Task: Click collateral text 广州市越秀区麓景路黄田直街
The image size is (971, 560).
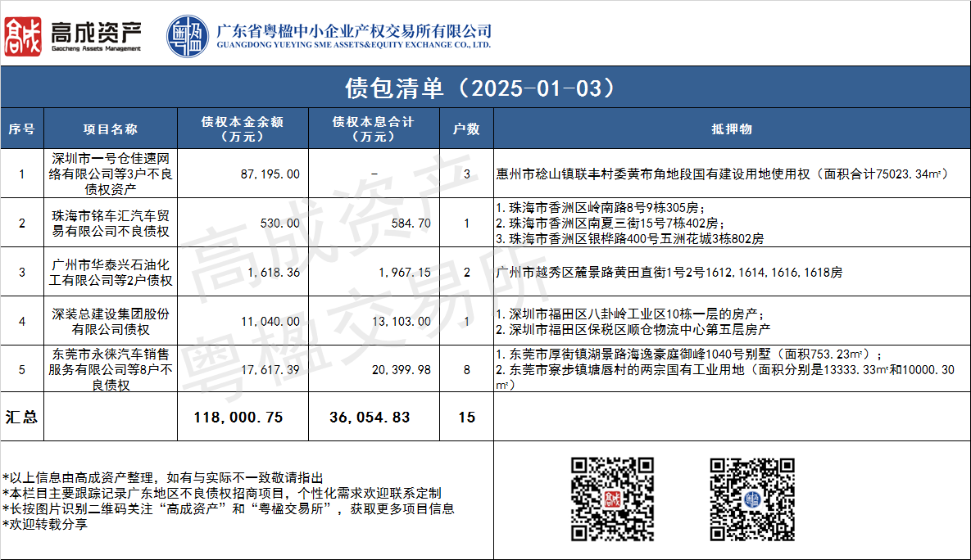Action: (x=581, y=273)
